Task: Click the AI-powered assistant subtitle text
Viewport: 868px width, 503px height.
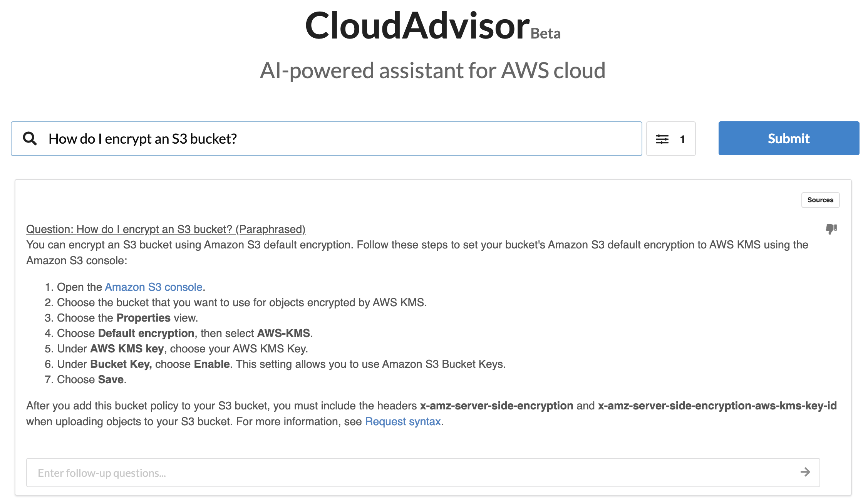Action: click(x=432, y=70)
